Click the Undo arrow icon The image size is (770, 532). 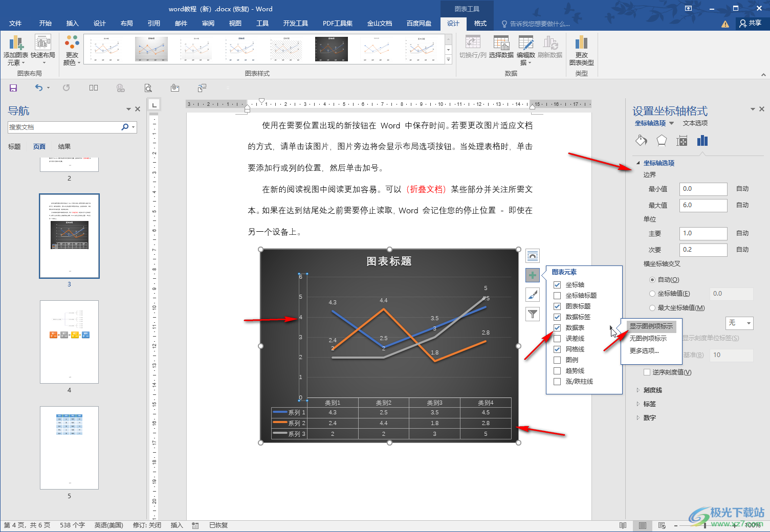pyautogui.click(x=39, y=88)
